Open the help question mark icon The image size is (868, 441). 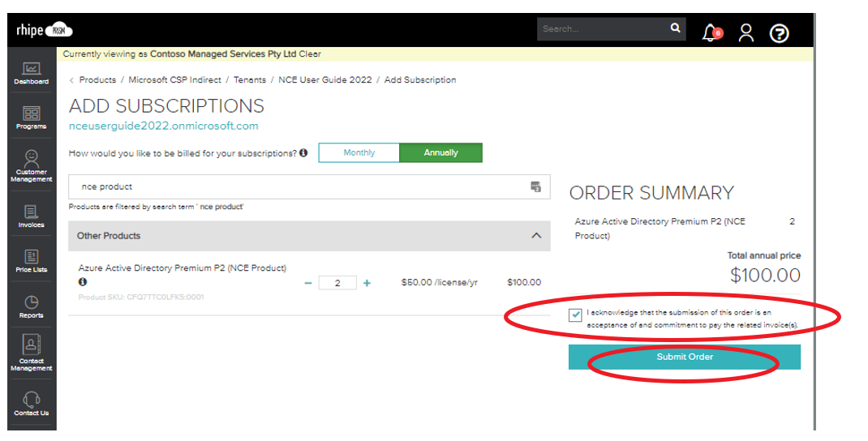[779, 33]
